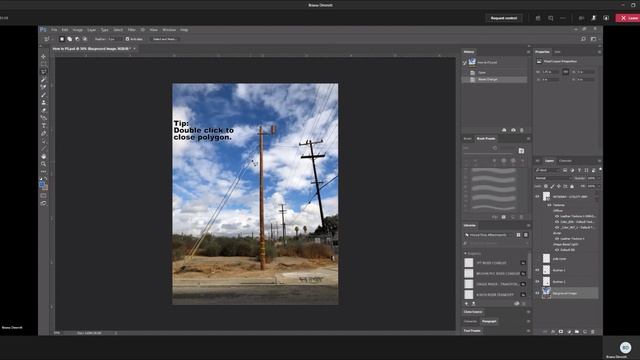Switch Libraries to list view
This screenshot has height=360, width=640.
526,235
